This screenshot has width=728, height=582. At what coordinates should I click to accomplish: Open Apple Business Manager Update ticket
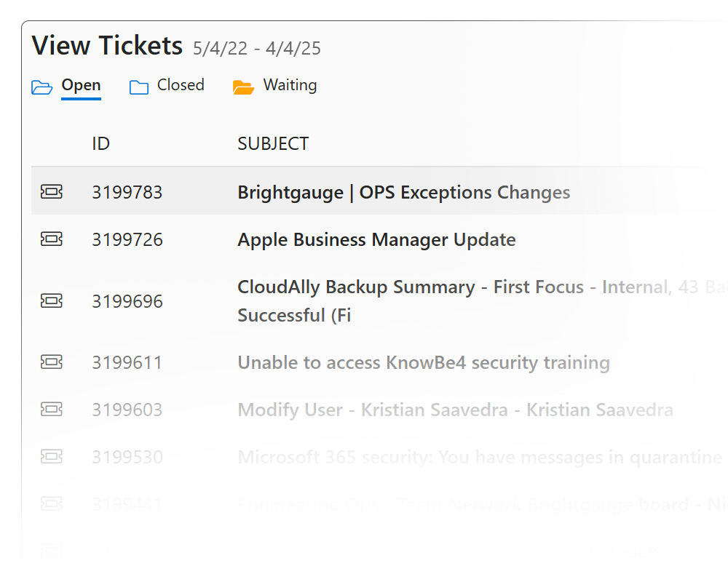(376, 240)
